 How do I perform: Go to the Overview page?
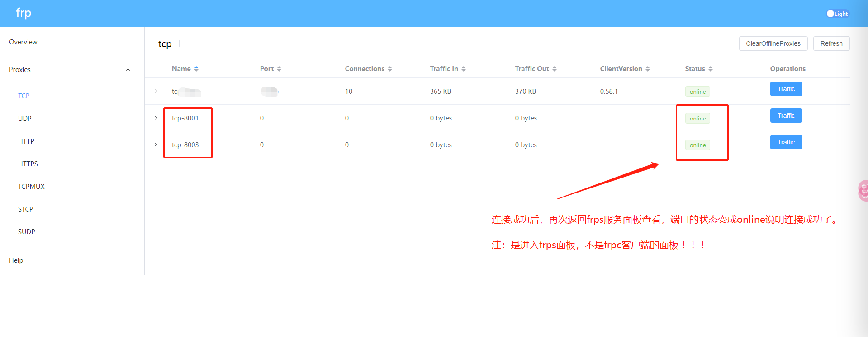(23, 42)
